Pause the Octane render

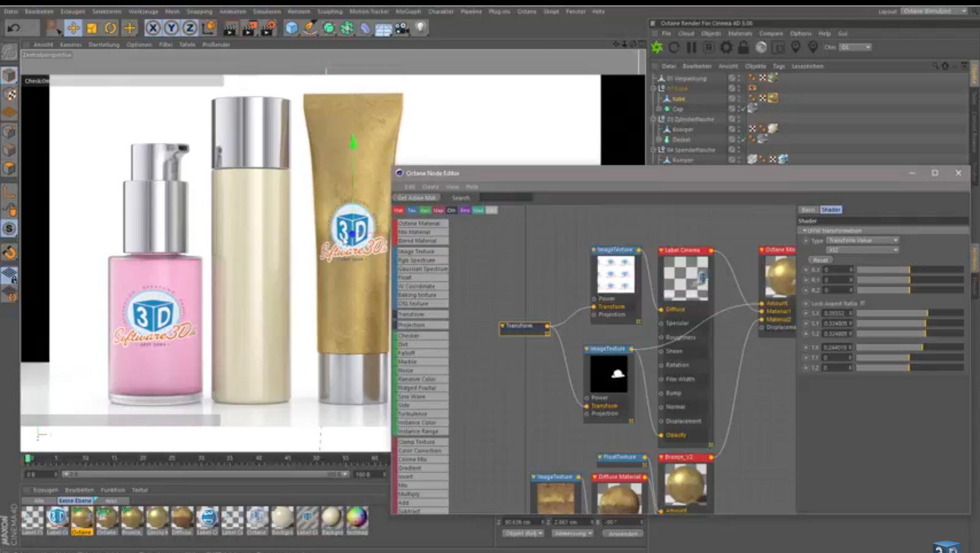click(x=692, y=48)
